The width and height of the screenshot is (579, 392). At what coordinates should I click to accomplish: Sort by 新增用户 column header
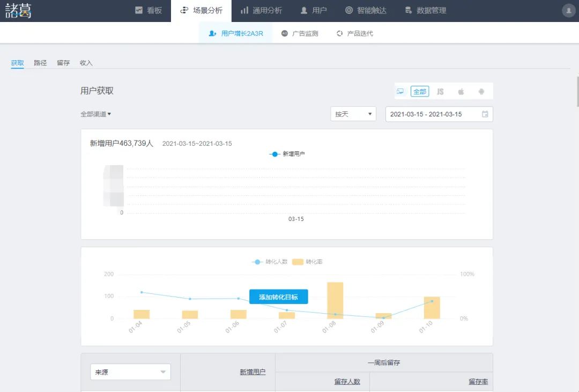(253, 372)
